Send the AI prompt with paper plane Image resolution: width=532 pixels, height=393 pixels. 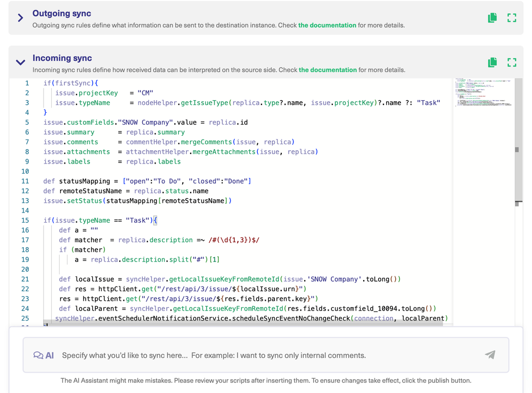pos(490,355)
